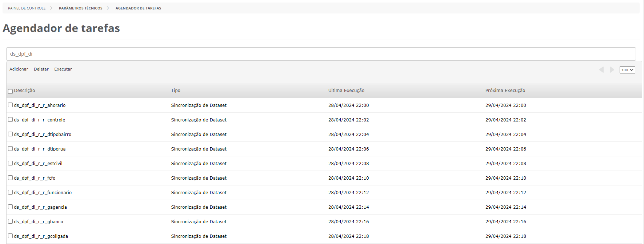Select the ds_dpf_di_r_r_controle checkbox
This screenshot has width=644, height=244.
(11, 120)
